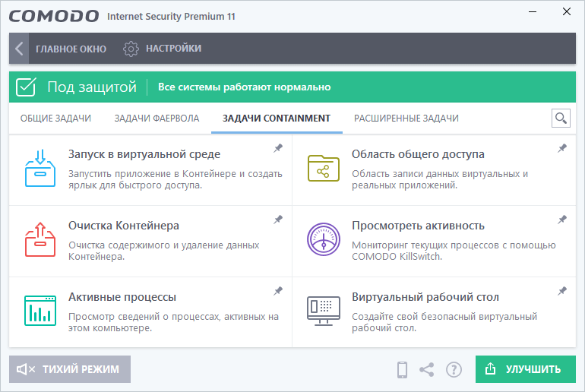Image resolution: width=585 pixels, height=392 pixels.
Task: Click the Область общего доступа folder icon
Action: (324, 168)
